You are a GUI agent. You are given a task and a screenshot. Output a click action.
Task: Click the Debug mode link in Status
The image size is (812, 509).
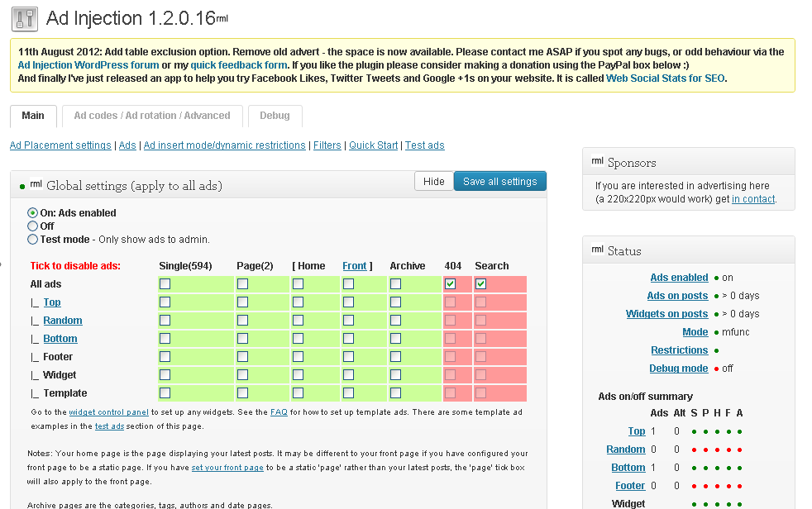678,368
